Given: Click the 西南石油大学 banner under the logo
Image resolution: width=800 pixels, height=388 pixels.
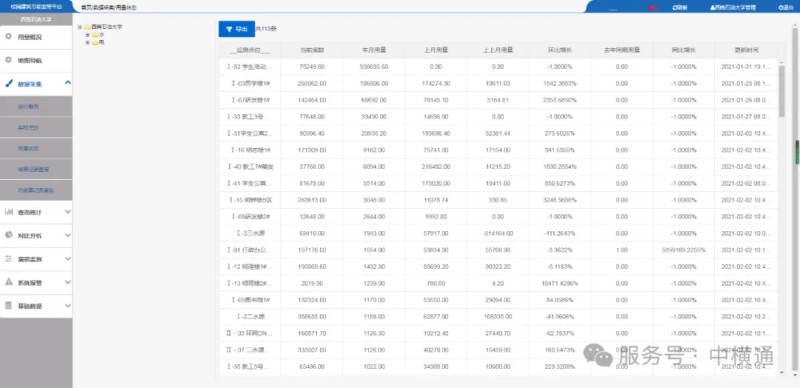Looking at the screenshot, I should coord(36,19).
